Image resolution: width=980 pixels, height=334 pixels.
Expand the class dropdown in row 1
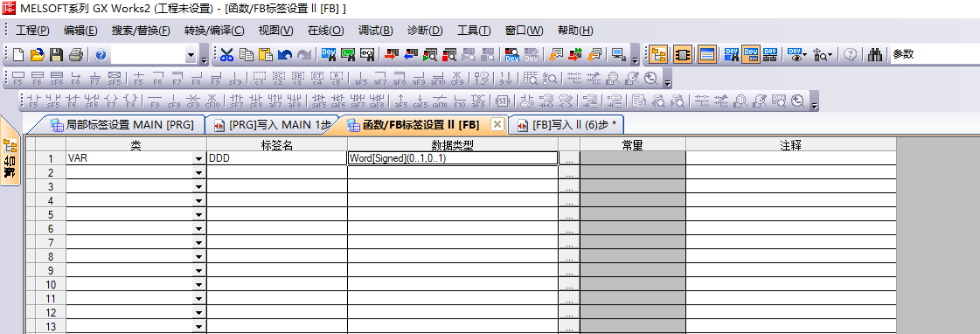[199, 159]
